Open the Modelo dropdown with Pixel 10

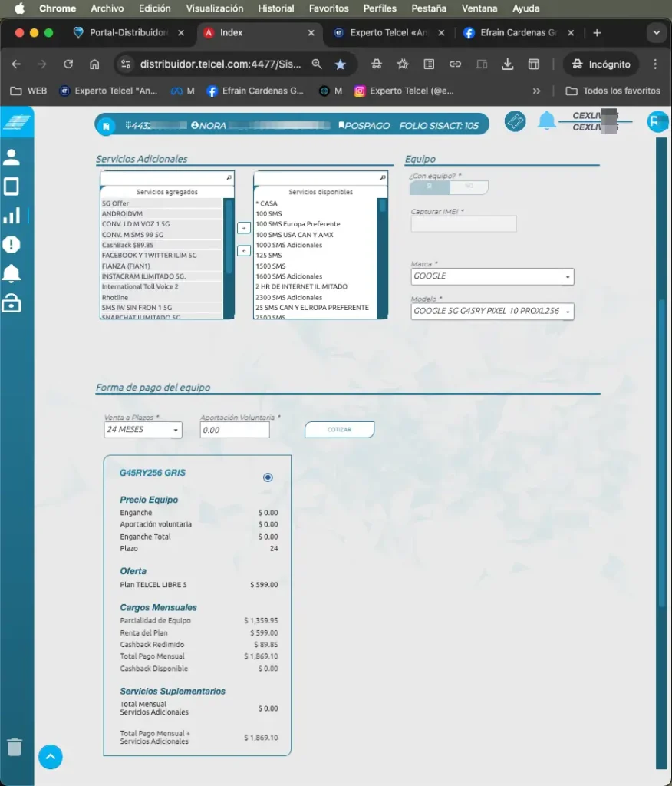(x=492, y=312)
